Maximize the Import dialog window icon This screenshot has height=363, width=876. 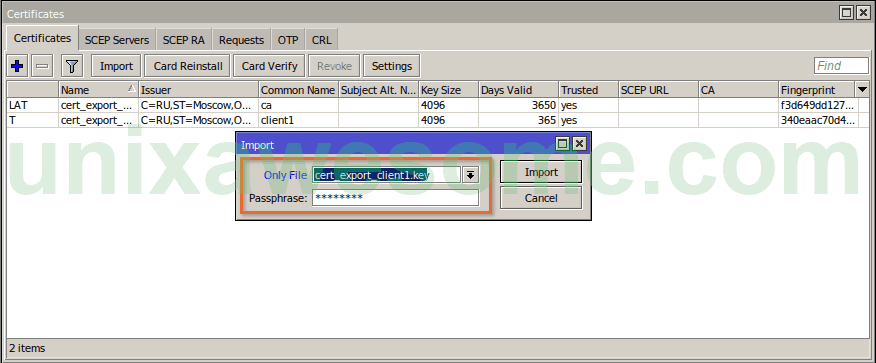563,145
